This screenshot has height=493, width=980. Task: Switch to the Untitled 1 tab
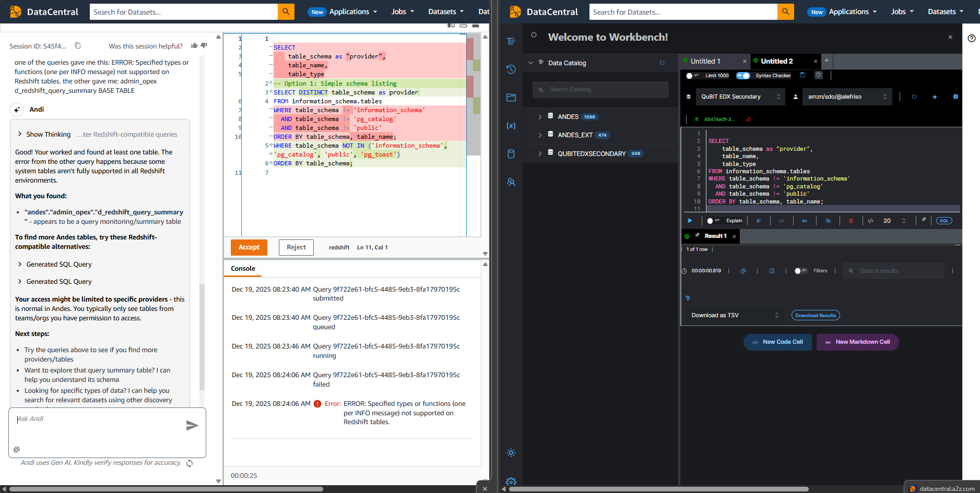pyautogui.click(x=705, y=61)
